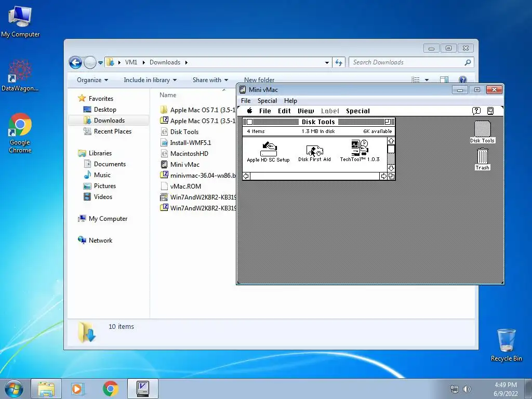Select the Trash icon in Mini vMac

[x=482, y=159]
